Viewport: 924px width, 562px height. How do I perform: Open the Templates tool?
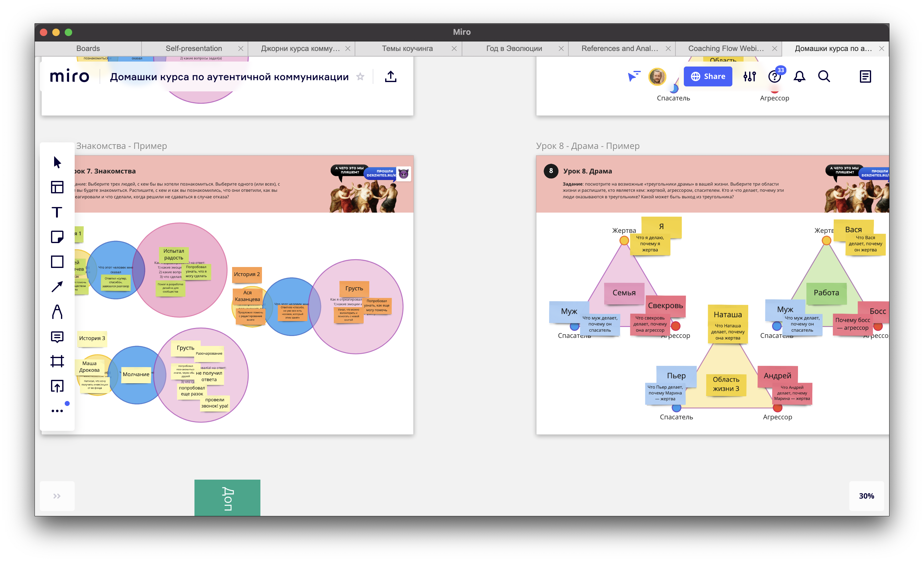(57, 187)
